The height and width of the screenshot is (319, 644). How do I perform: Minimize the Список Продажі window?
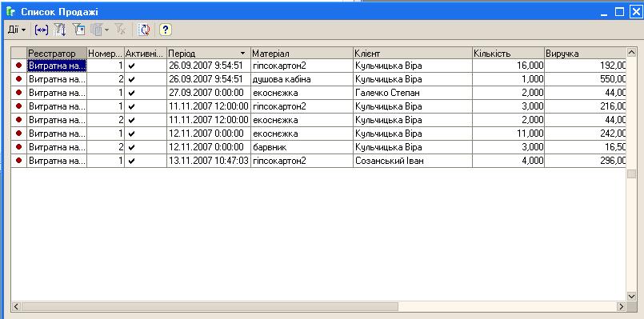pyautogui.click(x=604, y=12)
